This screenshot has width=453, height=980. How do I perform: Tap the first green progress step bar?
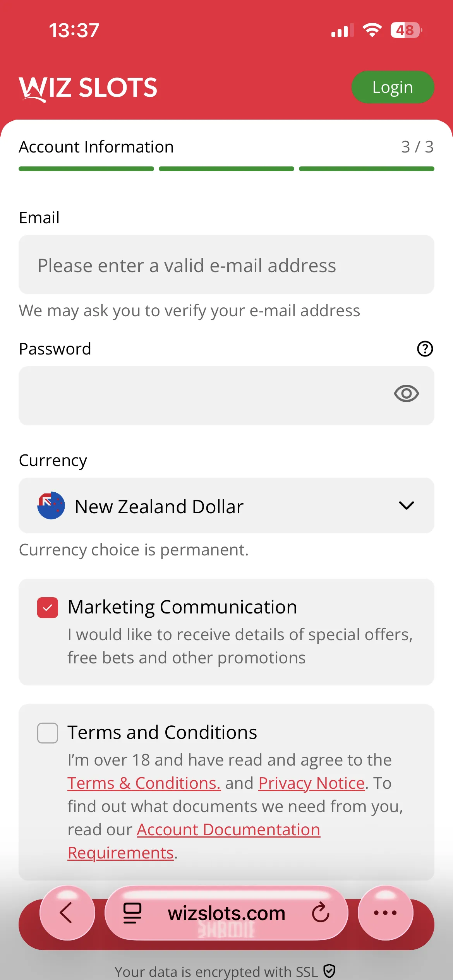[x=86, y=169]
